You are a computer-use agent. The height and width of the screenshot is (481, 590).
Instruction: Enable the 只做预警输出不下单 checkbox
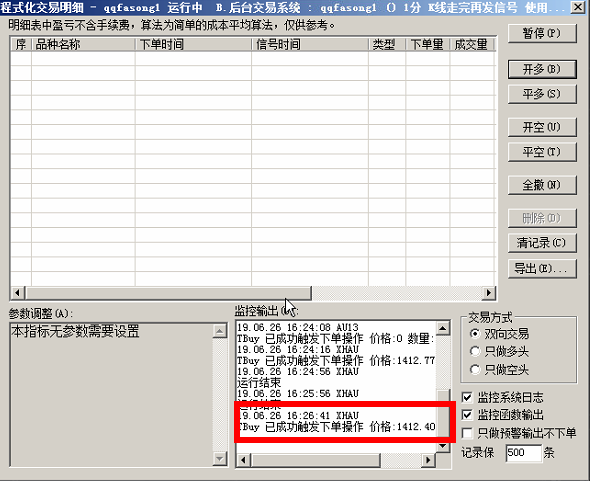[x=467, y=433]
